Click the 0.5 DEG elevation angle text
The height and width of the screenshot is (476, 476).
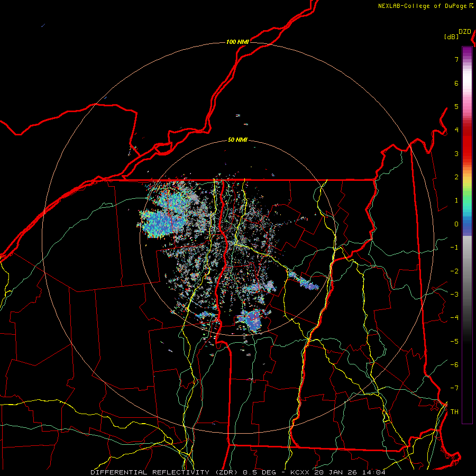pos(260,472)
